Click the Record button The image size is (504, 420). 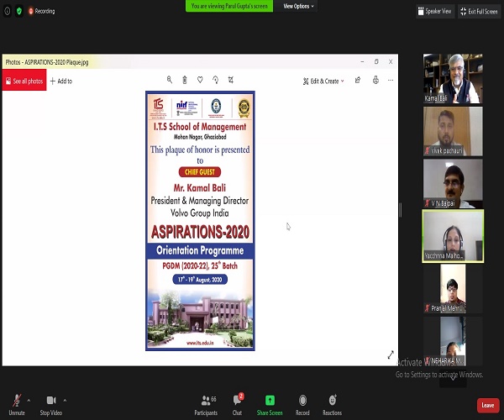(x=302, y=405)
